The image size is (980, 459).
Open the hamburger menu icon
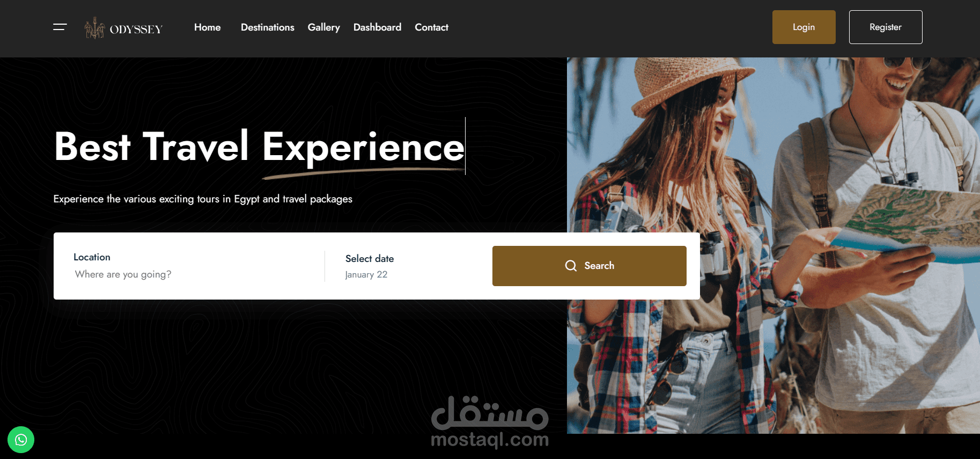[x=60, y=27]
